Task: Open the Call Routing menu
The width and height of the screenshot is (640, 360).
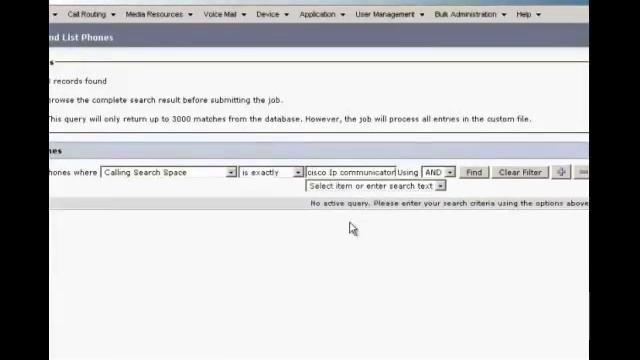Action: tap(91, 14)
